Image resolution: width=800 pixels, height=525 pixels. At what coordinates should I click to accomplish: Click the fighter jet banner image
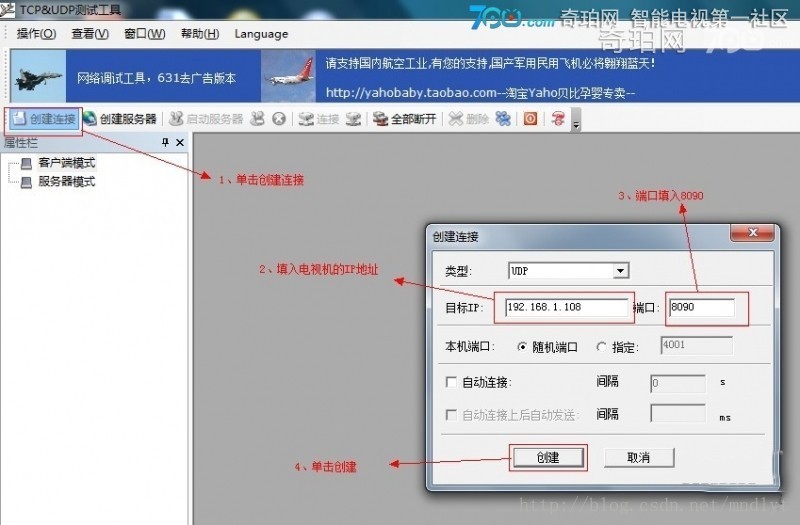(38, 76)
